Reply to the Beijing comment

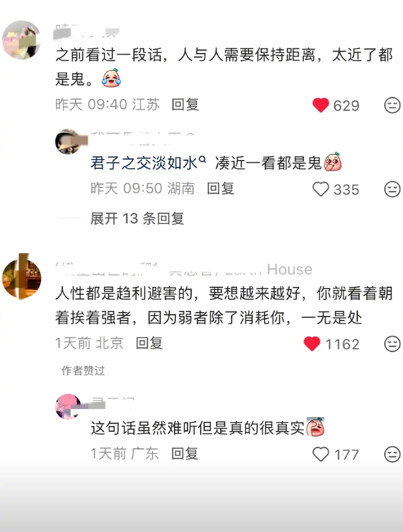(149, 343)
